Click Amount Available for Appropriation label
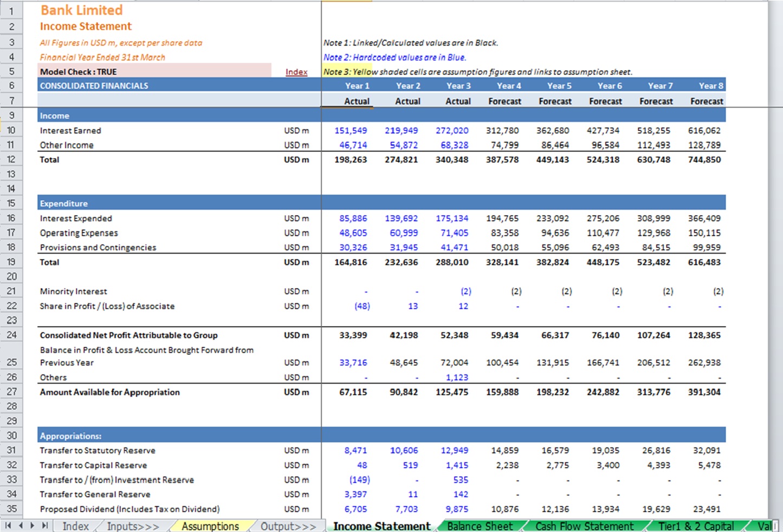Screen dimensions: 783x532 pos(109,392)
